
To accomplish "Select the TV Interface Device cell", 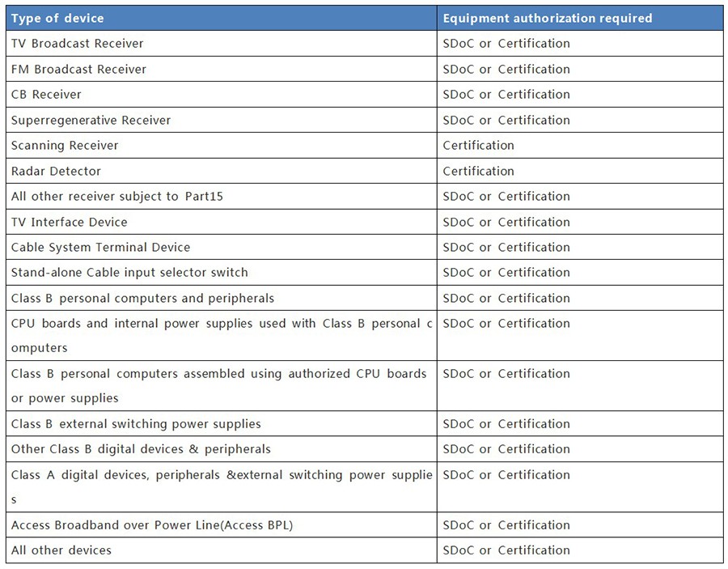I will pyautogui.click(x=70, y=223).
